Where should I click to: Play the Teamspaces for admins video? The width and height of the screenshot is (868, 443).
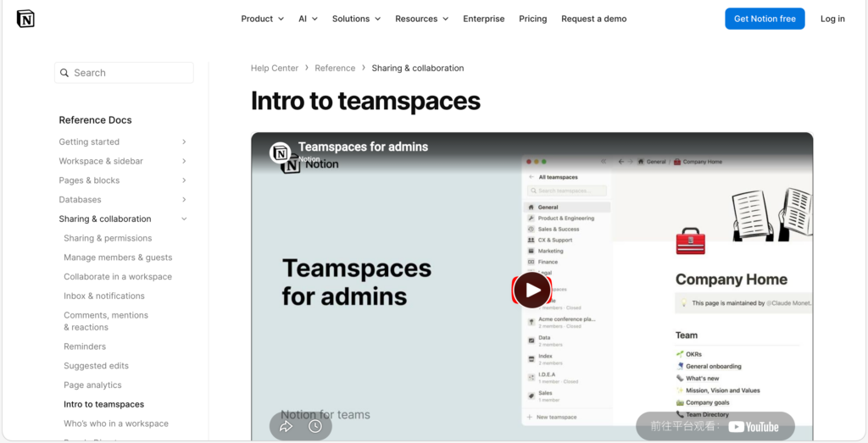coord(531,291)
